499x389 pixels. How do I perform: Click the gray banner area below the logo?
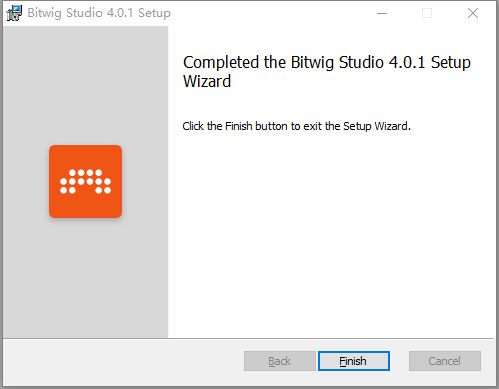pos(85,278)
